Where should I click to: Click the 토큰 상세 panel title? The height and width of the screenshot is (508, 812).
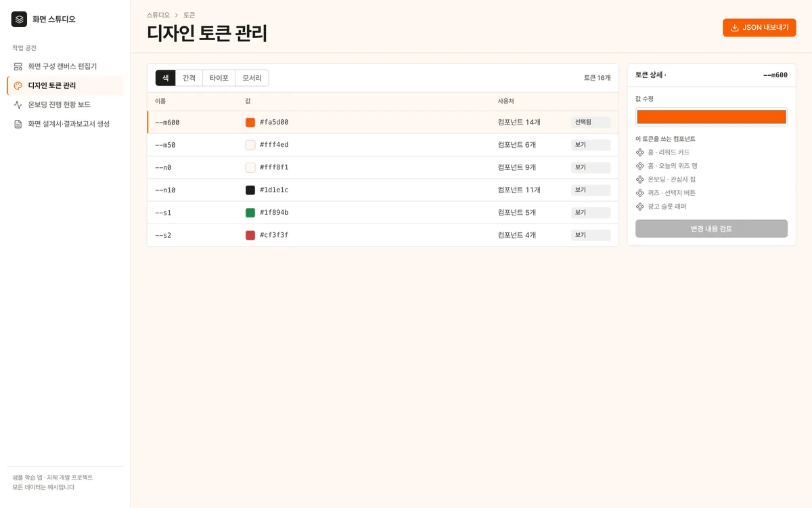pyautogui.click(x=650, y=75)
